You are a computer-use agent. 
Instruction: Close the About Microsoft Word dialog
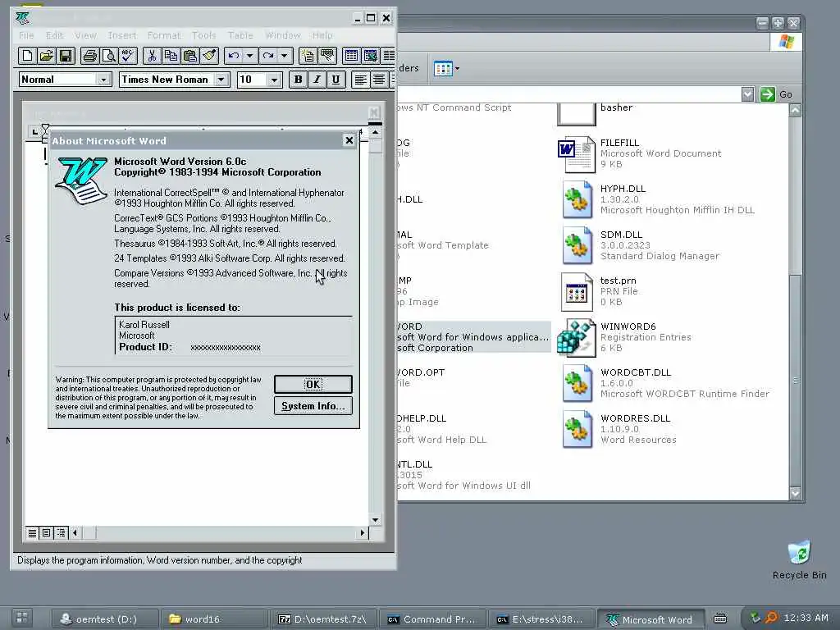coord(349,140)
